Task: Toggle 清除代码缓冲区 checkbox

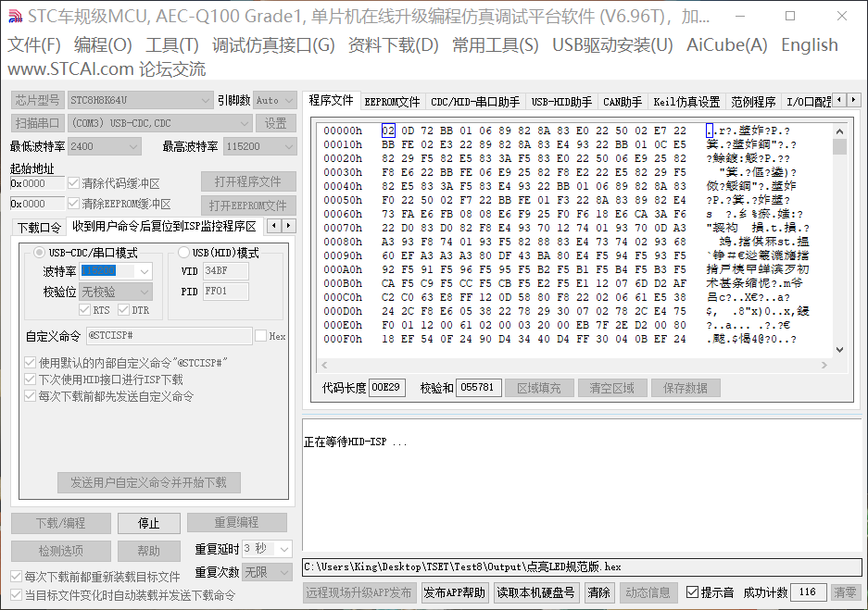Action: [x=73, y=183]
